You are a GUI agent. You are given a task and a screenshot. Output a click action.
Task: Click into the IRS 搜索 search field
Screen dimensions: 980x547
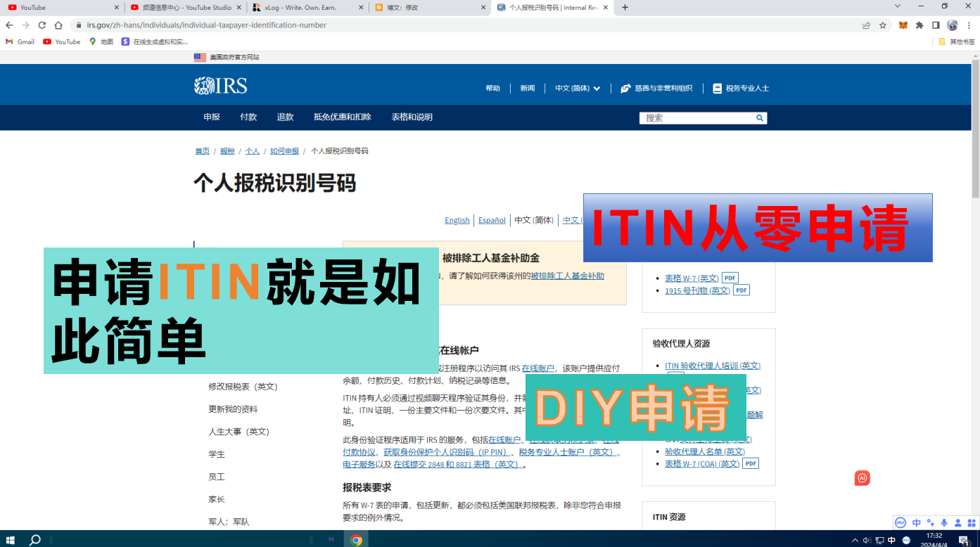(x=696, y=118)
